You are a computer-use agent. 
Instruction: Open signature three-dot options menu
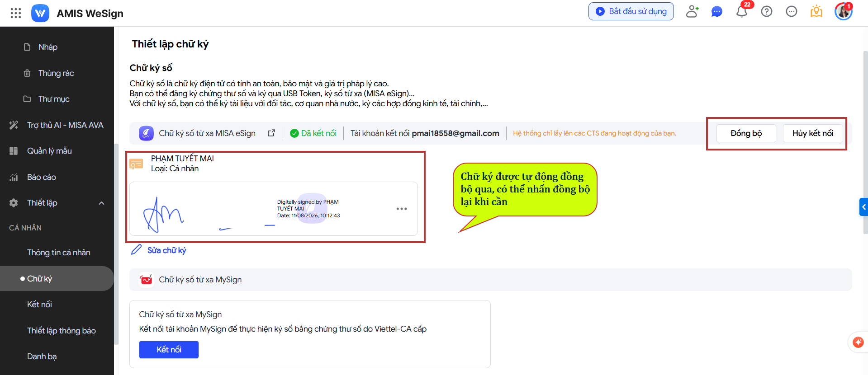tap(402, 209)
